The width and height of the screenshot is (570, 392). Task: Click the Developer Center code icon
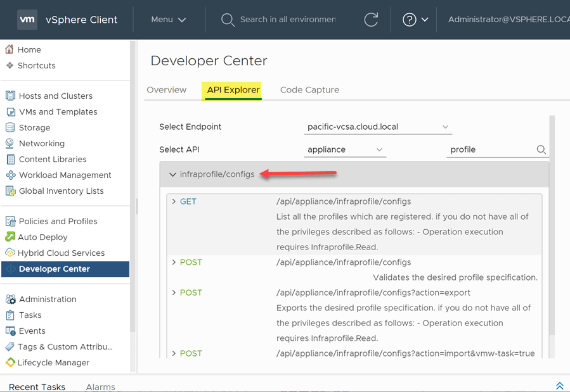11,269
